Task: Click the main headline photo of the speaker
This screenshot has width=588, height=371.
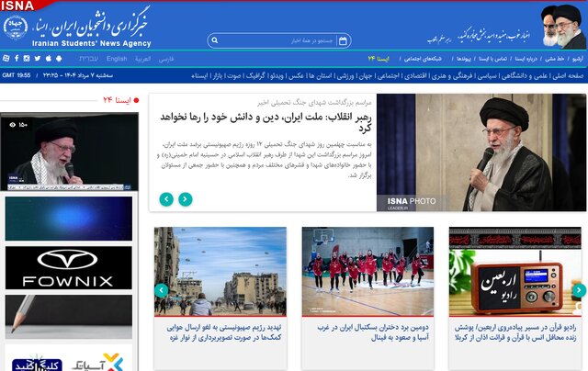Action: [x=481, y=152]
